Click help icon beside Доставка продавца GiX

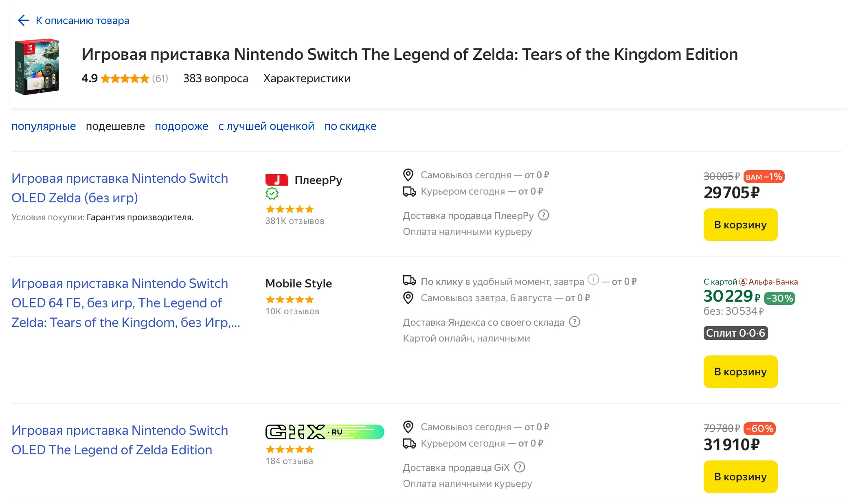point(520,467)
